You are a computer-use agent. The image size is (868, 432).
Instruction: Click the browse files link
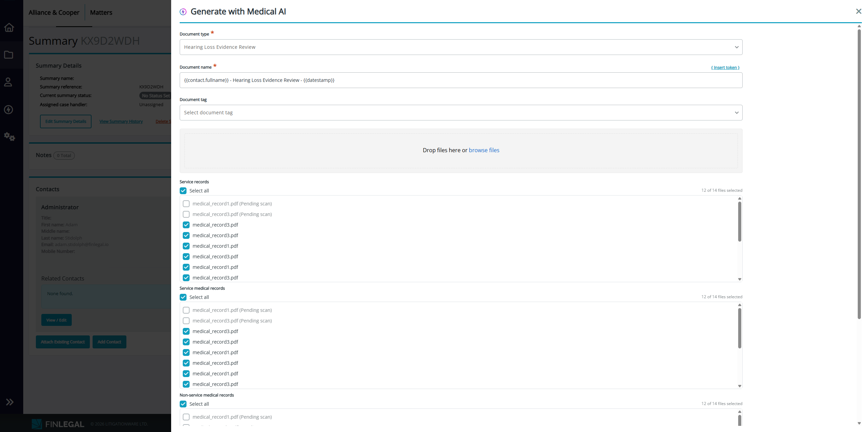point(484,150)
